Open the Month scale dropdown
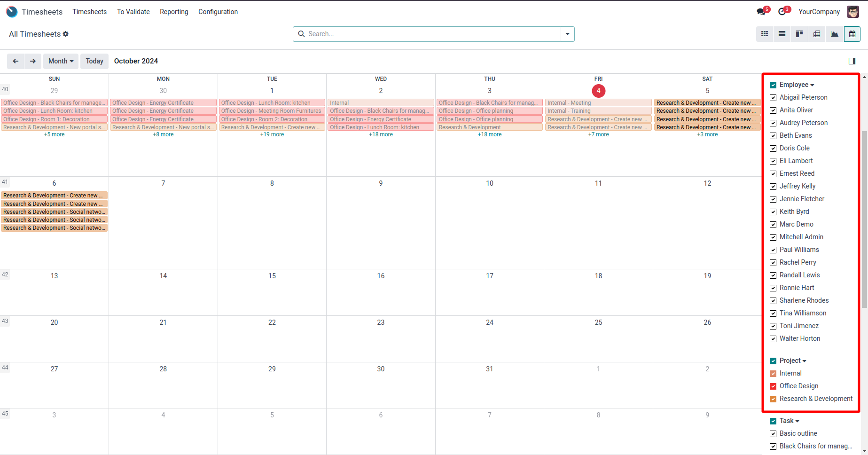 61,61
